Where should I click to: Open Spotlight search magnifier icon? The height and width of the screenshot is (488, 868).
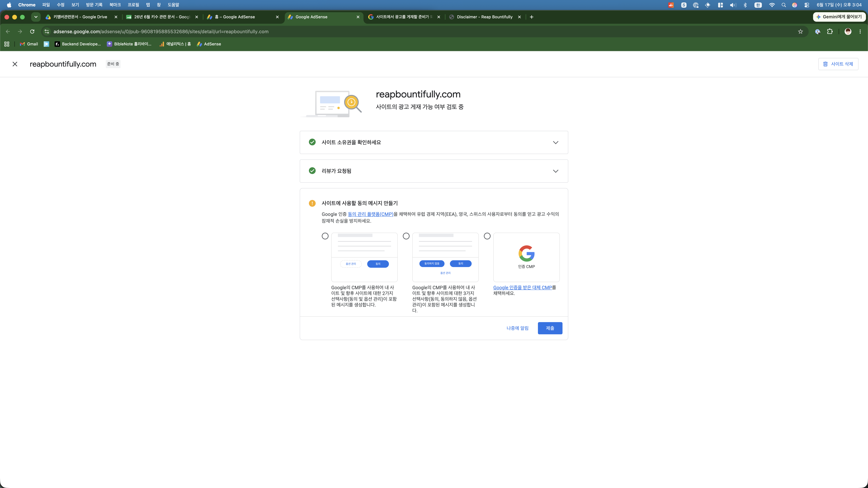[x=784, y=5]
